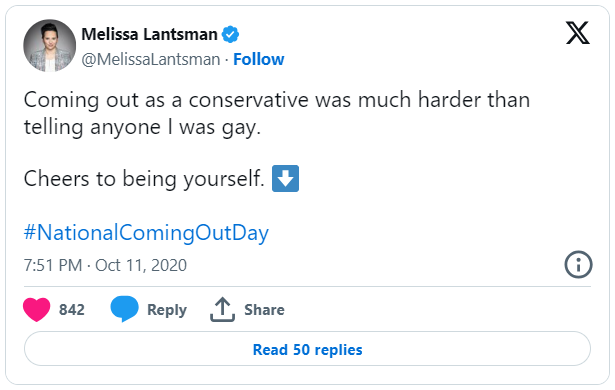Viewport: 615px width, 390px height.
Task: Open the @MelissaLantsman handle link
Action: [151, 60]
